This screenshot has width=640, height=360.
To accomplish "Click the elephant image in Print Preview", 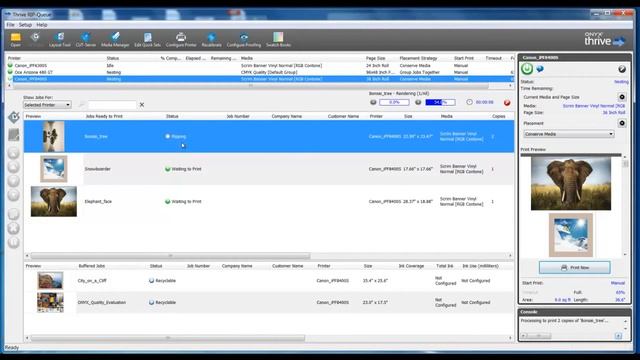I will [x=571, y=184].
